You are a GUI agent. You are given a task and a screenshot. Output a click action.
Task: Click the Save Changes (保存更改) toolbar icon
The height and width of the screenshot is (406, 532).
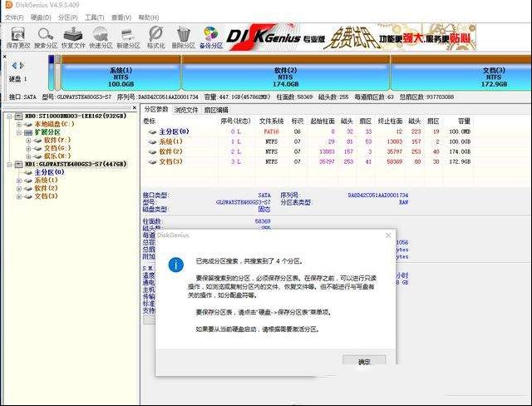point(18,37)
